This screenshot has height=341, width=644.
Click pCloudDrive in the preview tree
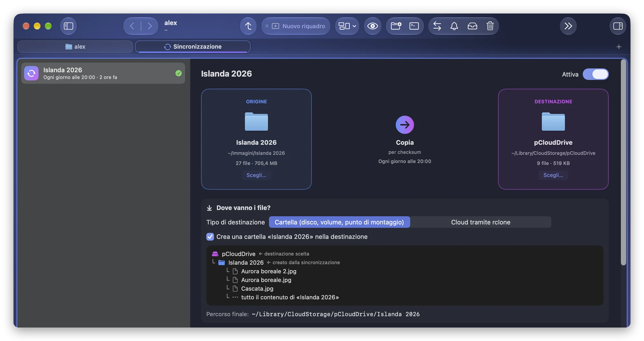tap(239, 254)
